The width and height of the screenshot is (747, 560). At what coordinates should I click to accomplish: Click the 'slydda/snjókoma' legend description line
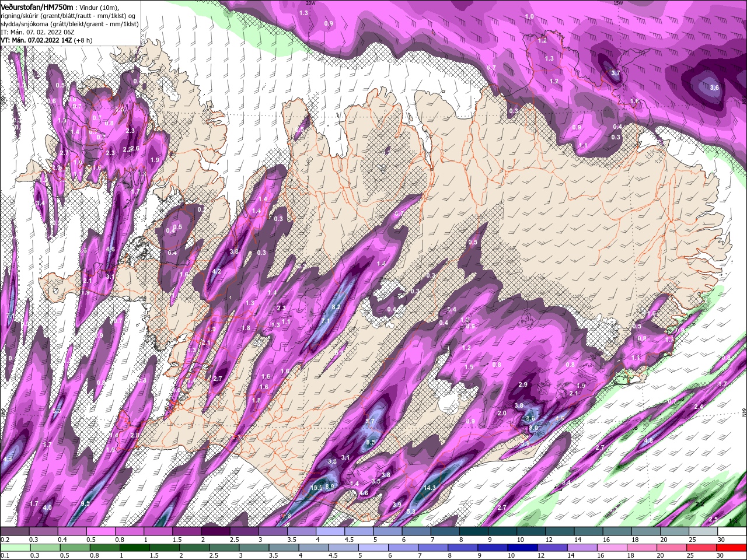click(x=69, y=24)
